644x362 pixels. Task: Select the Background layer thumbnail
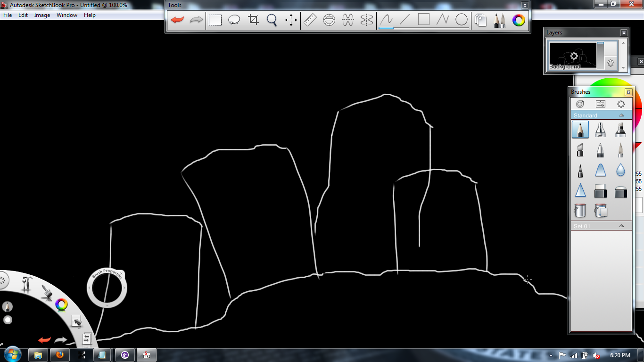click(573, 56)
